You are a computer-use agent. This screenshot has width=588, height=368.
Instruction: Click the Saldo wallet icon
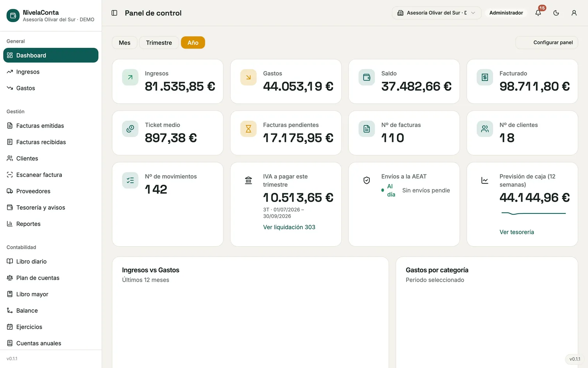click(367, 77)
